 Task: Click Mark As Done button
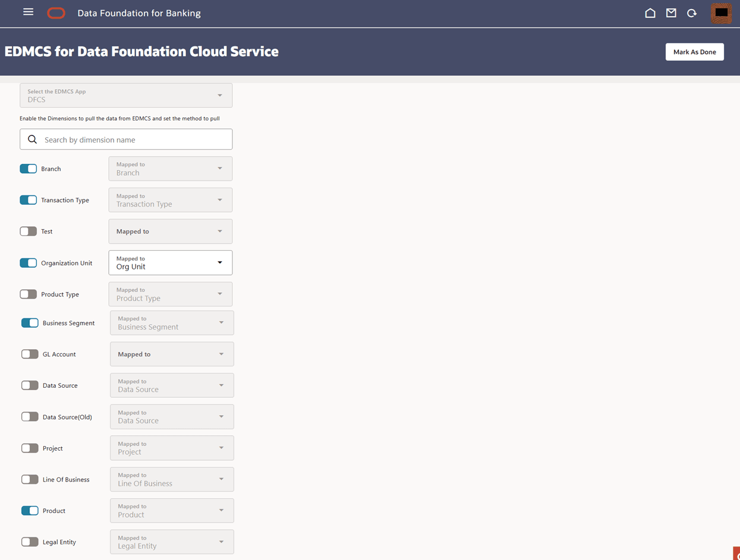pos(695,52)
